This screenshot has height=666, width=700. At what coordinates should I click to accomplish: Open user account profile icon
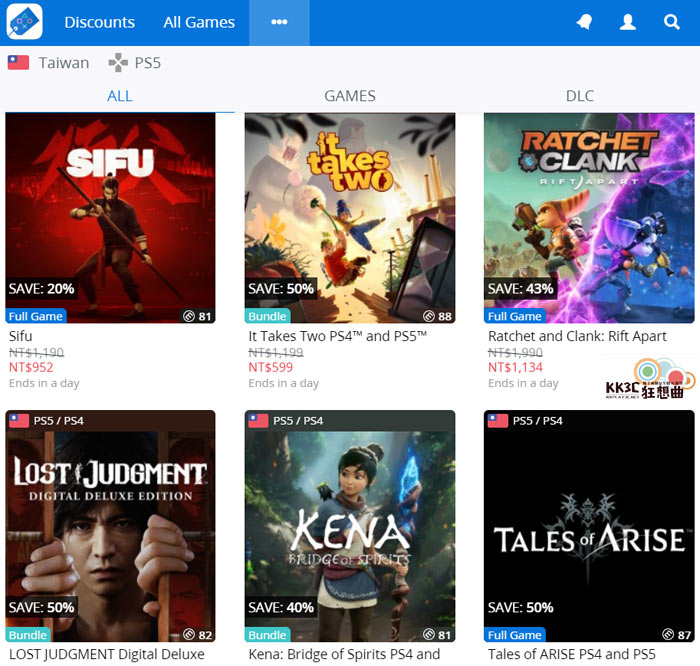click(x=628, y=22)
